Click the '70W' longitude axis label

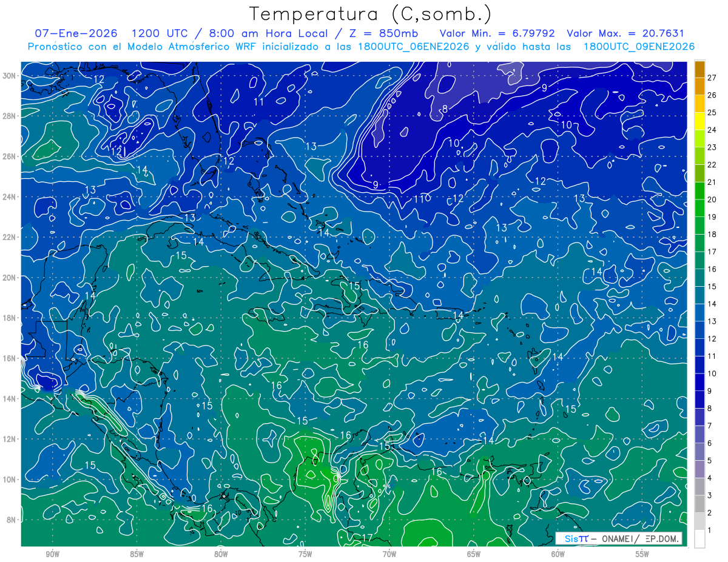(389, 554)
